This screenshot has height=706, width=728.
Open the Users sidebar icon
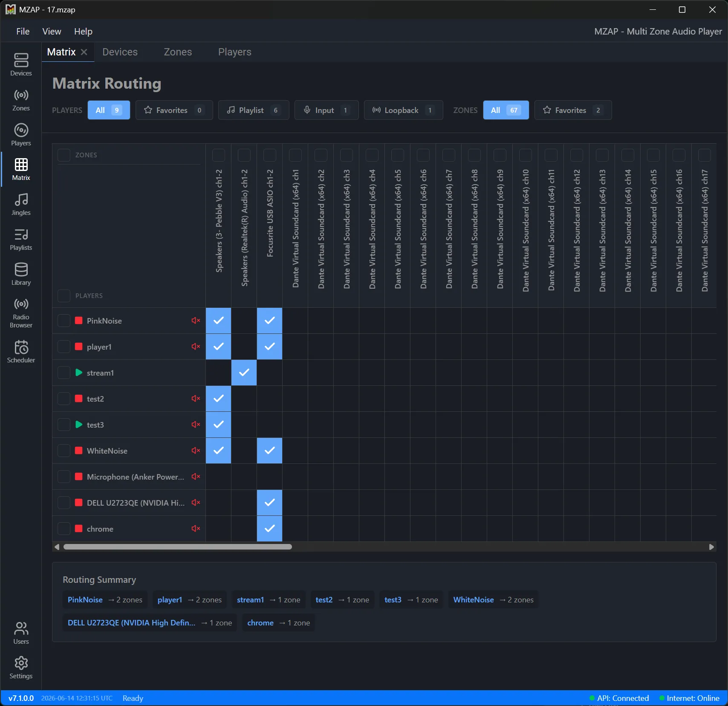click(21, 633)
